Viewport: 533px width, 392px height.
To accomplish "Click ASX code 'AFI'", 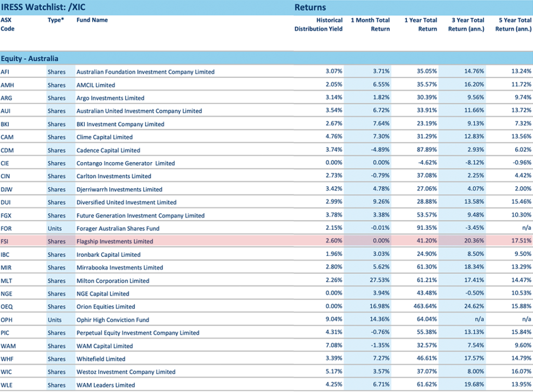I will [x=5, y=72].
